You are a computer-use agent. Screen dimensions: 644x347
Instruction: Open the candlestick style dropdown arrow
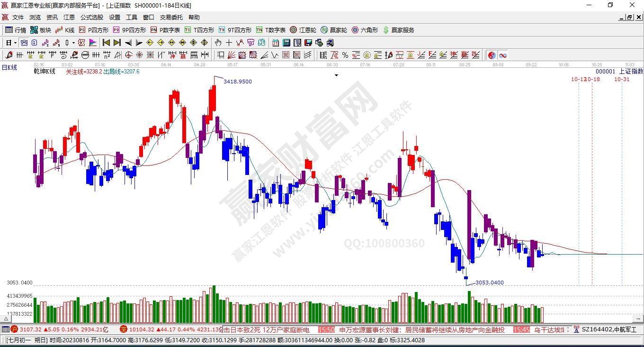click(73, 43)
